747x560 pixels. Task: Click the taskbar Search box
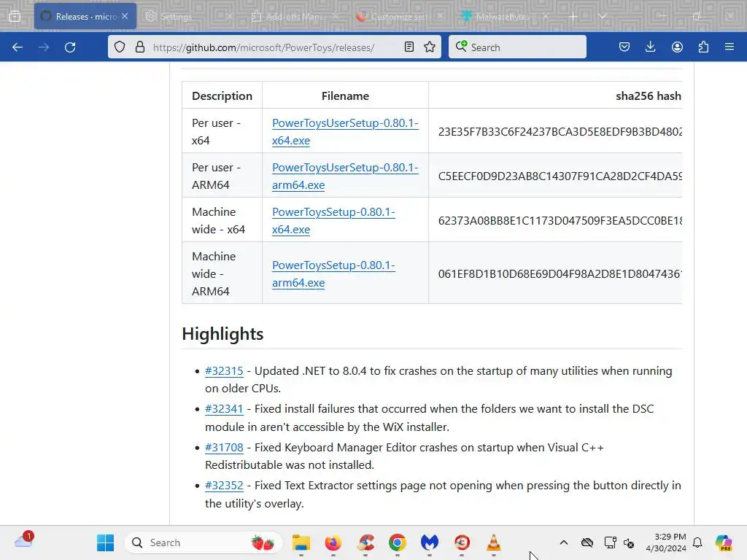[x=204, y=542]
